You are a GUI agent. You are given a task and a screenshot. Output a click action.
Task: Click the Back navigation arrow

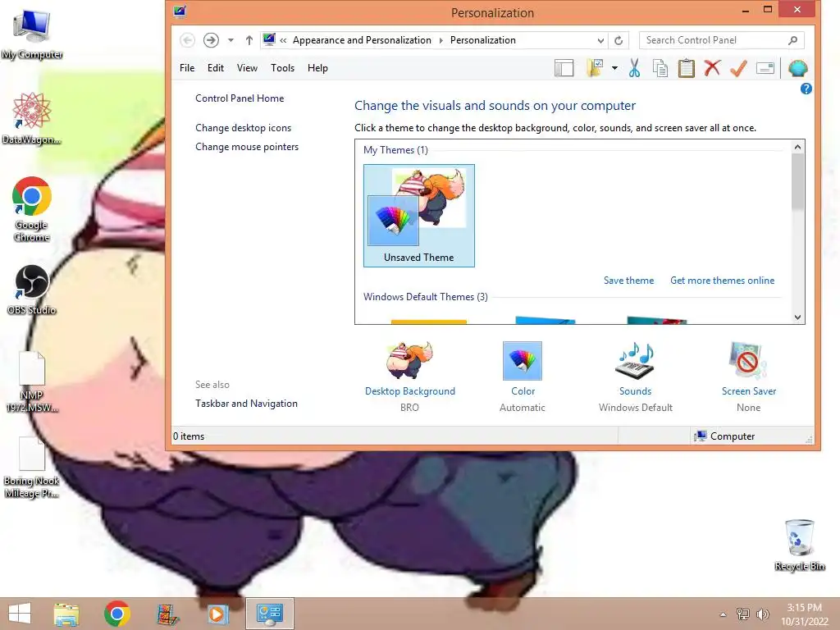(x=187, y=40)
